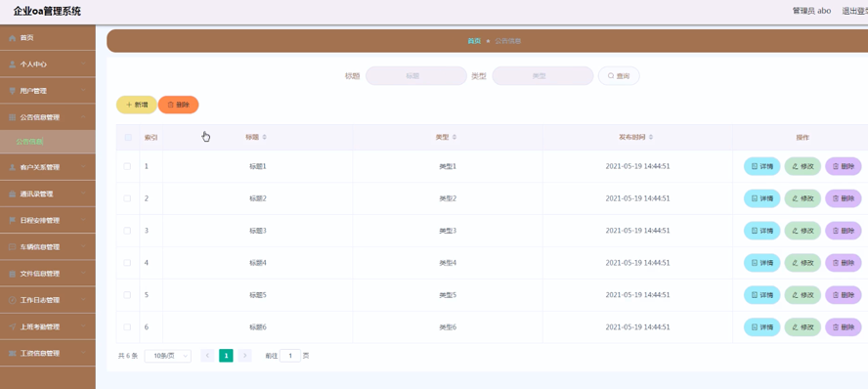Check the box for row 标题6
The image size is (868, 389).
pyautogui.click(x=127, y=327)
